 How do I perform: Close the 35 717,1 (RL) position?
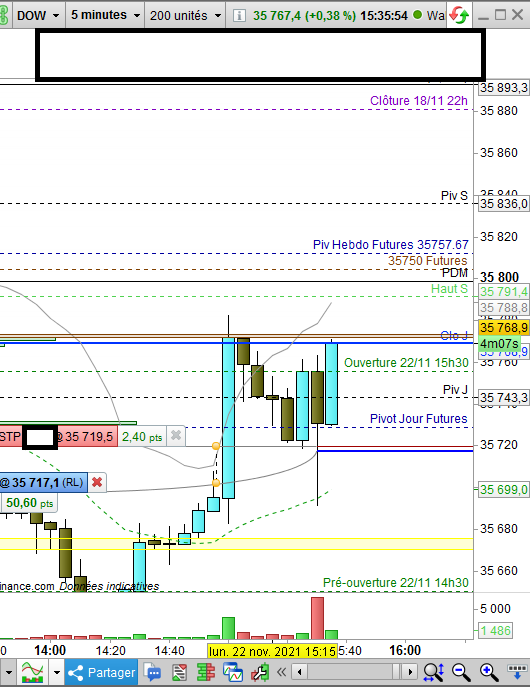pyautogui.click(x=97, y=482)
